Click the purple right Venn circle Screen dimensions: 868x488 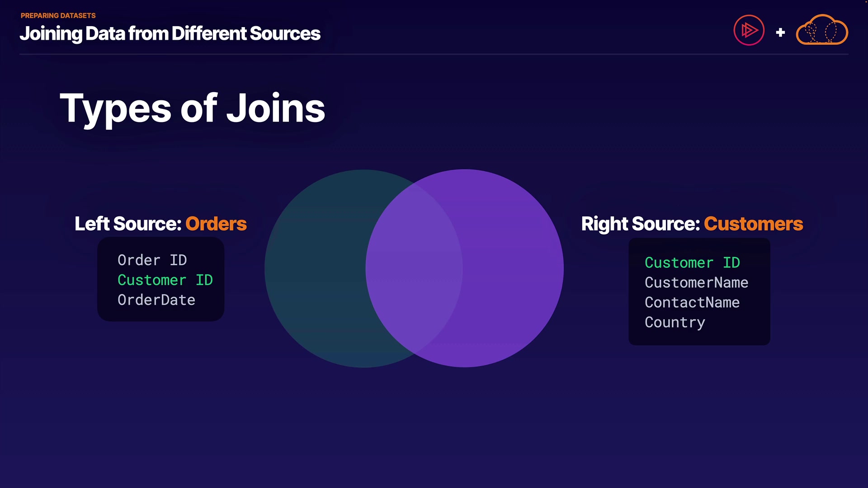513,268
